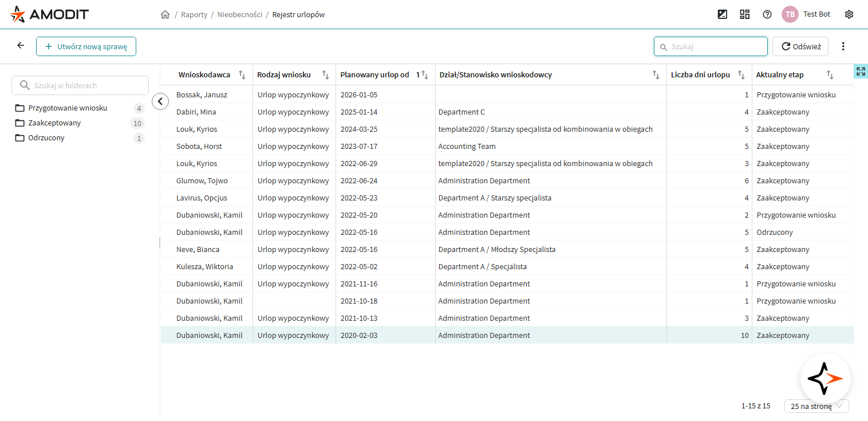Open the settings gear icon
Viewport: 868px width, 421px height.
click(x=849, y=14)
